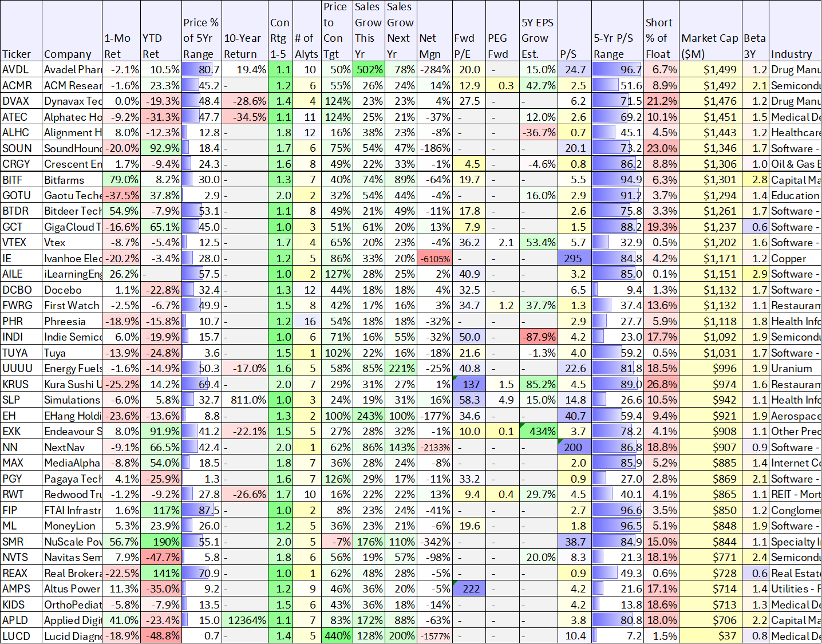822x644 pixels.
Task: Select the AVDL ticker cell
Action: [21, 70]
